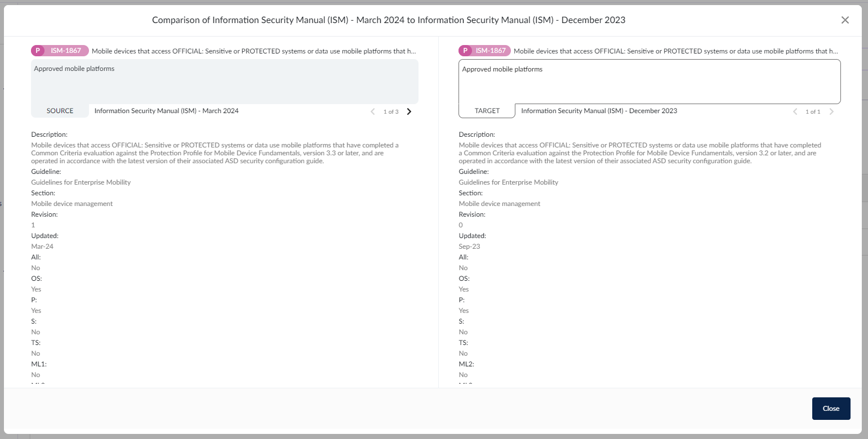
Task: Click the dialog title text
Action: 389,20
